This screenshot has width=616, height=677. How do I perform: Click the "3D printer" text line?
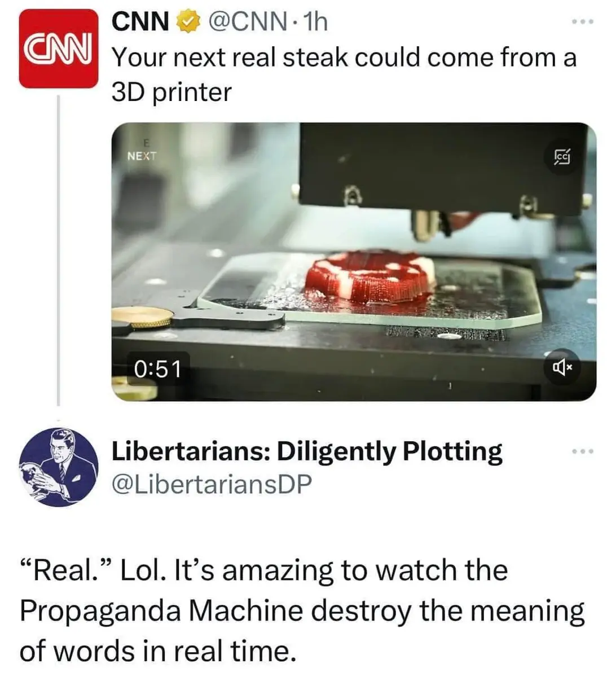(x=171, y=92)
